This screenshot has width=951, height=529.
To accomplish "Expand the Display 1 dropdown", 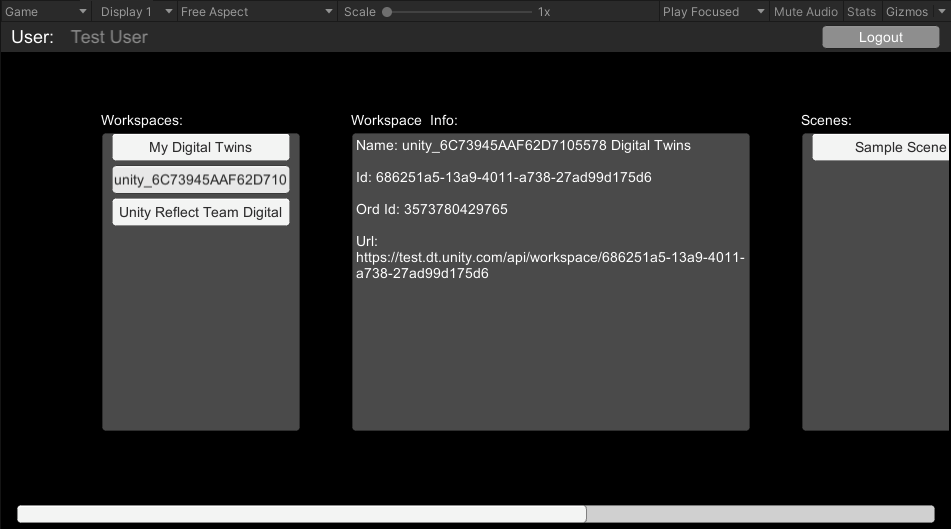I will click(136, 12).
